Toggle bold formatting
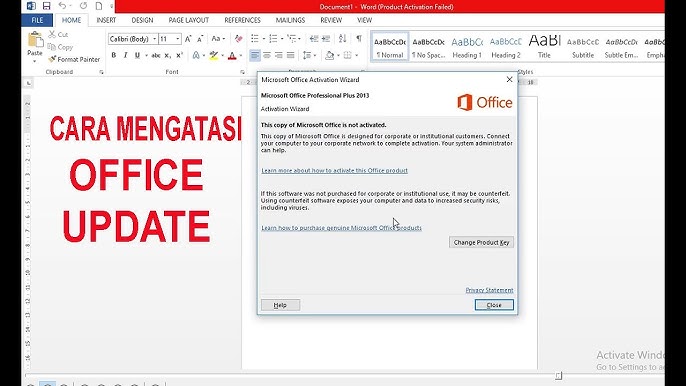This screenshot has width=686, height=386. click(x=114, y=55)
